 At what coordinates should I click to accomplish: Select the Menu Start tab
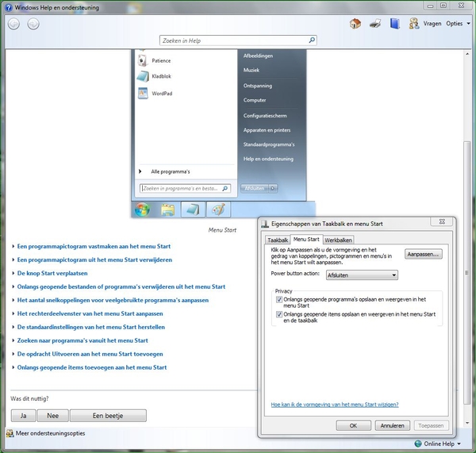click(x=306, y=240)
